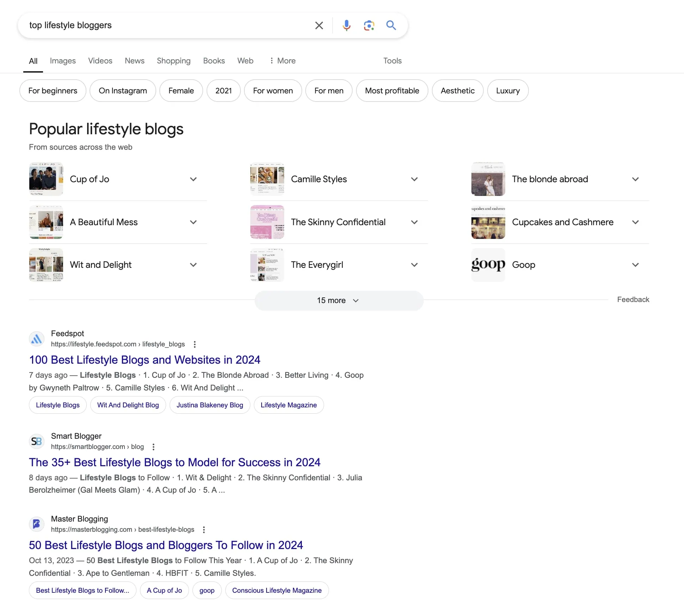The width and height of the screenshot is (684, 616).
Task: Click the Goop logo thumbnail
Action: [488, 265]
